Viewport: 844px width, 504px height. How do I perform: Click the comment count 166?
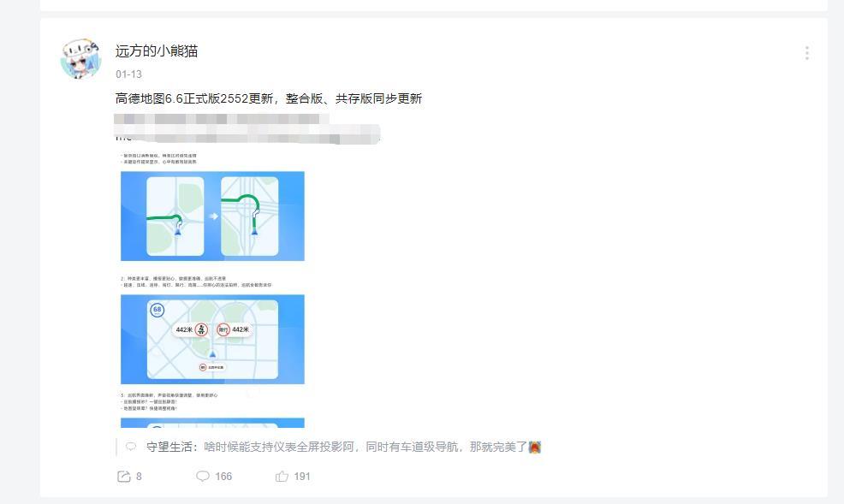pos(223,476)
